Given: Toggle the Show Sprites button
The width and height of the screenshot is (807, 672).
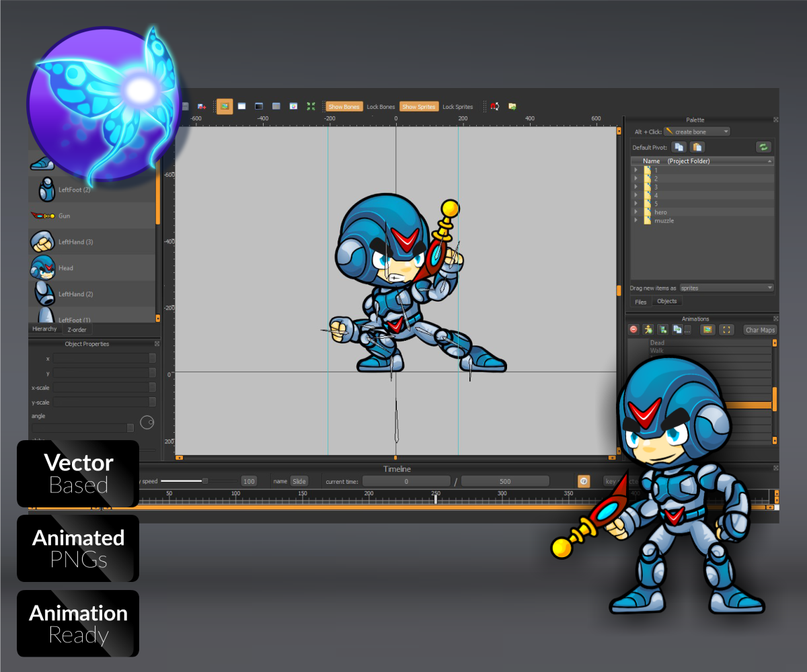Looking at the screenshot, I should 418,107.
